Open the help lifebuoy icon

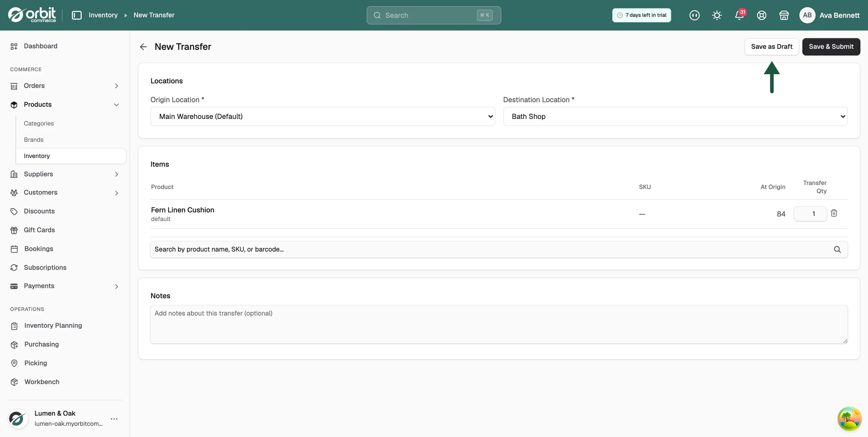click(x=762, y=15)
